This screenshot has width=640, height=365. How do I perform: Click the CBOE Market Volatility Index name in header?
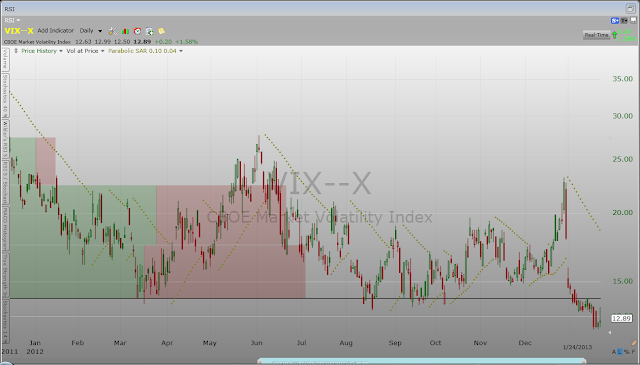[x=37, y=42]
